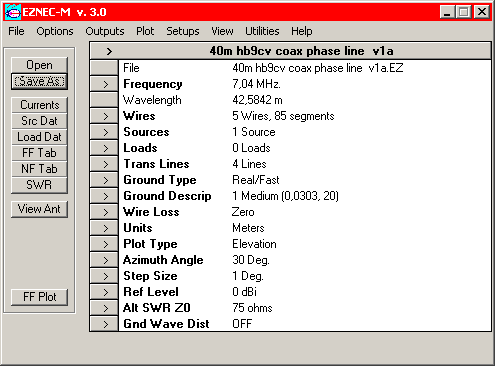Click the arrow button next to Plot Type

[104, 244]
